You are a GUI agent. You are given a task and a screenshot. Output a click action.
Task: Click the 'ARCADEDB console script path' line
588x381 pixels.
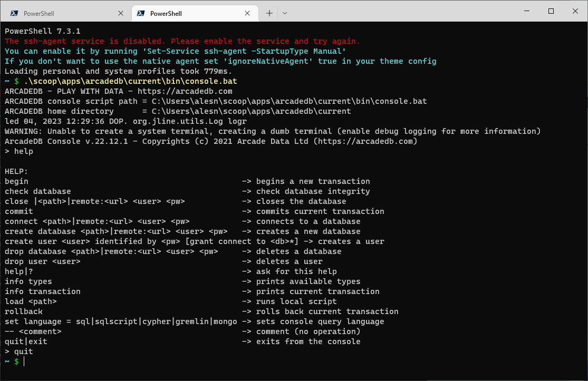(x=216, y=101)
